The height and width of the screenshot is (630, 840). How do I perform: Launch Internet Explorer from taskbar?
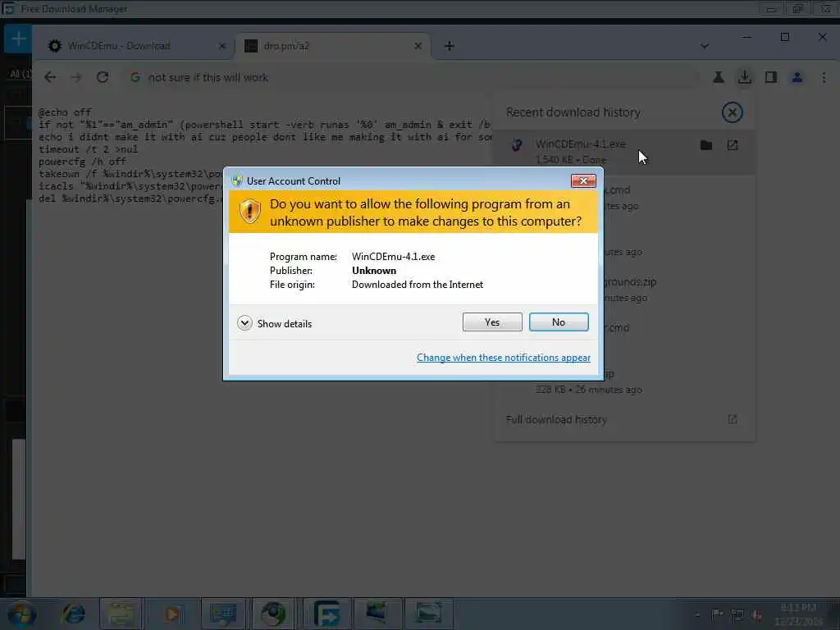(73, 614)
